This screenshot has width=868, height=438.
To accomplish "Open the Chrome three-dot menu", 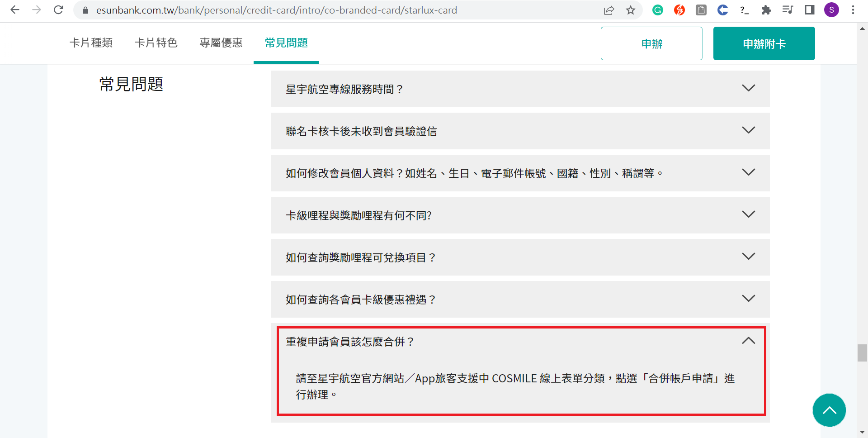I will [853, 10].
